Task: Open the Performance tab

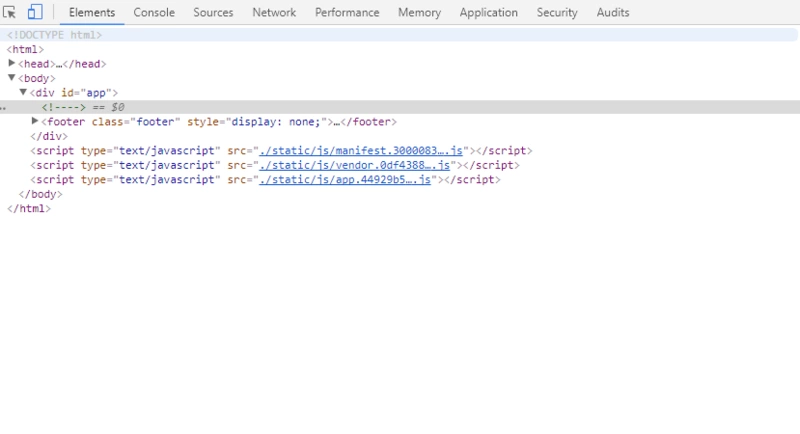Action: [346, 13]
